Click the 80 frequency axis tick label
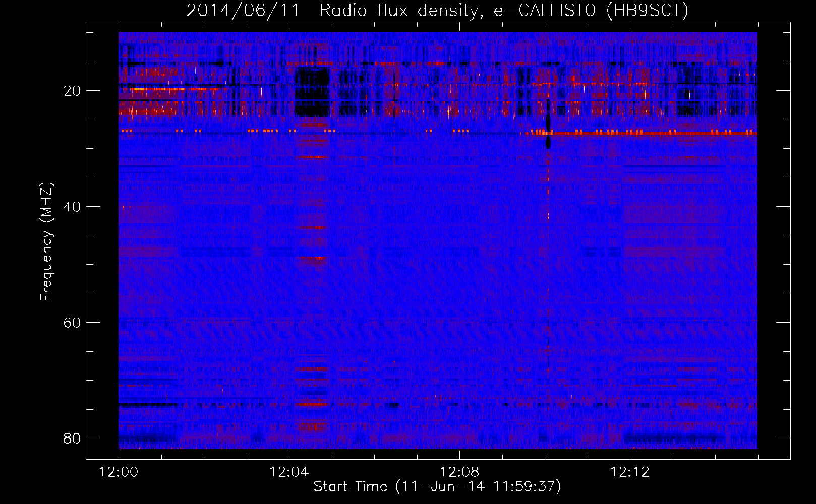This screenshot has height=504, width=816. tap(72, 438)
